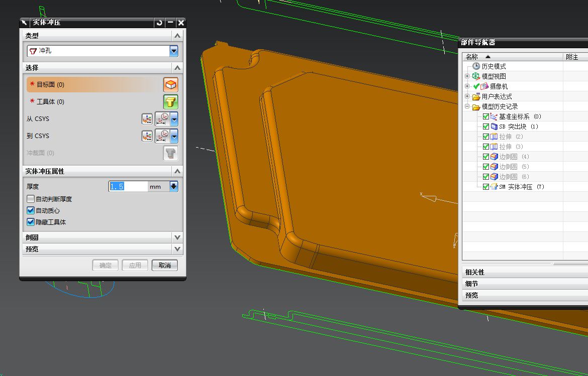Toggle the SB 突出块 (1) checkbox
This screenshot has height=376, width=588.
(485, 127)
